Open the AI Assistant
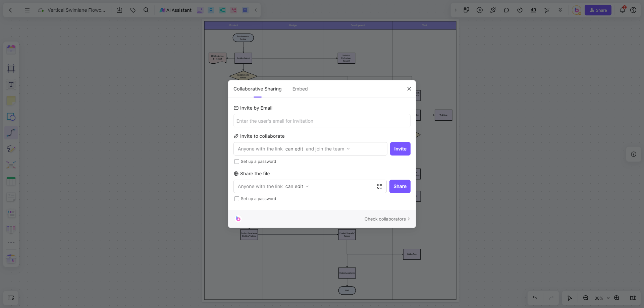 pyautogui.click(x=175, y=10)
